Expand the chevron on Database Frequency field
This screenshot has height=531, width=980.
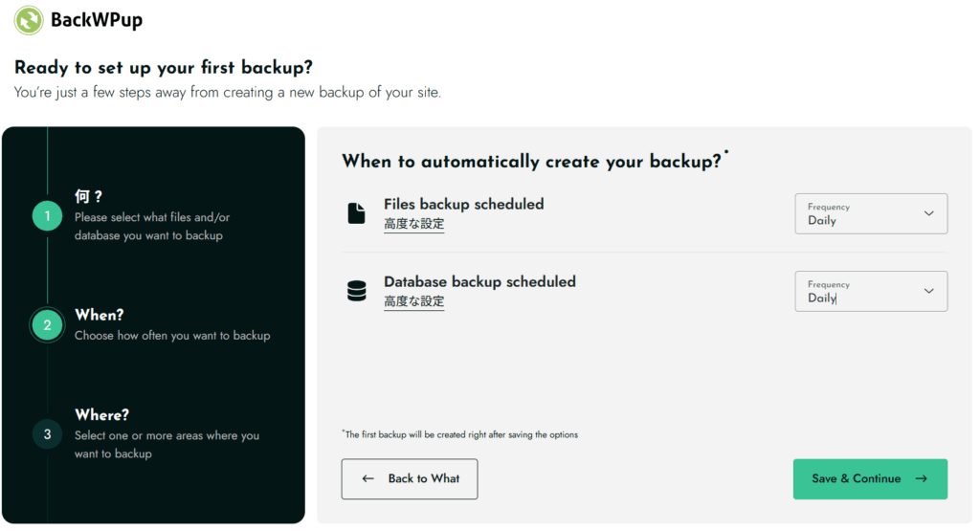928,291
